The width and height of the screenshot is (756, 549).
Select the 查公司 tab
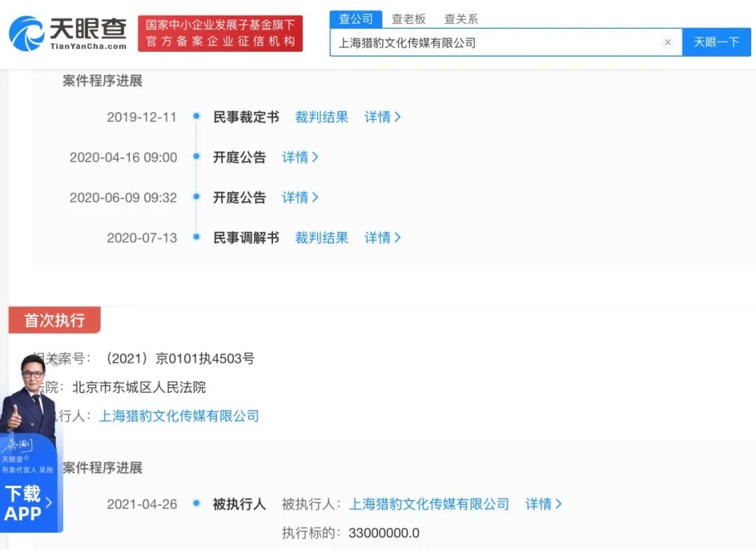[x=356, y=19]
